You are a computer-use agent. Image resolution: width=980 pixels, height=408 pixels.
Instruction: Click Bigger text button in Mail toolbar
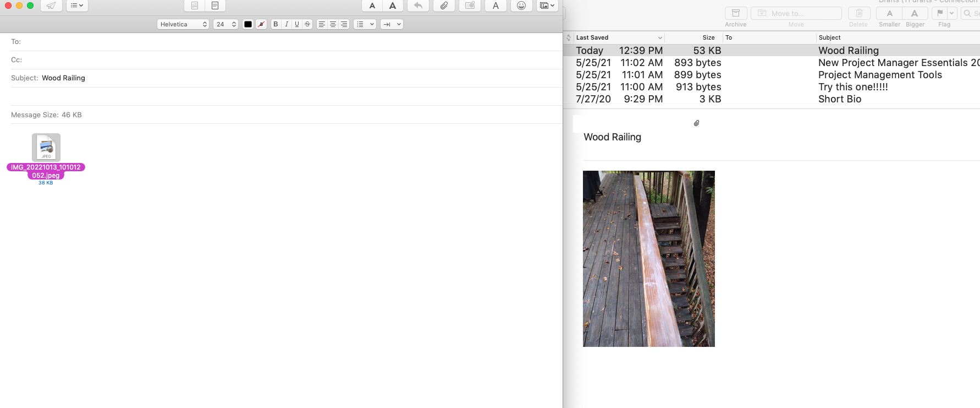coord(915,13)
